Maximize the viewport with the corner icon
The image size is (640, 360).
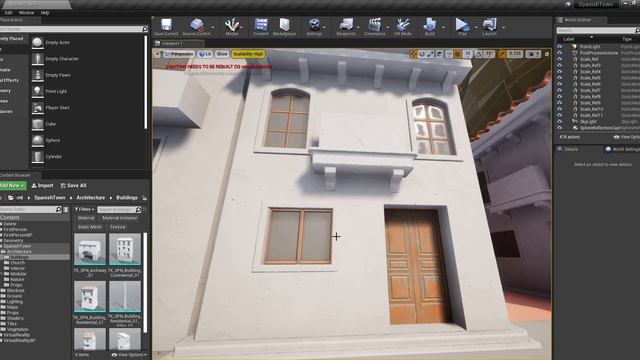coord(547,54)
